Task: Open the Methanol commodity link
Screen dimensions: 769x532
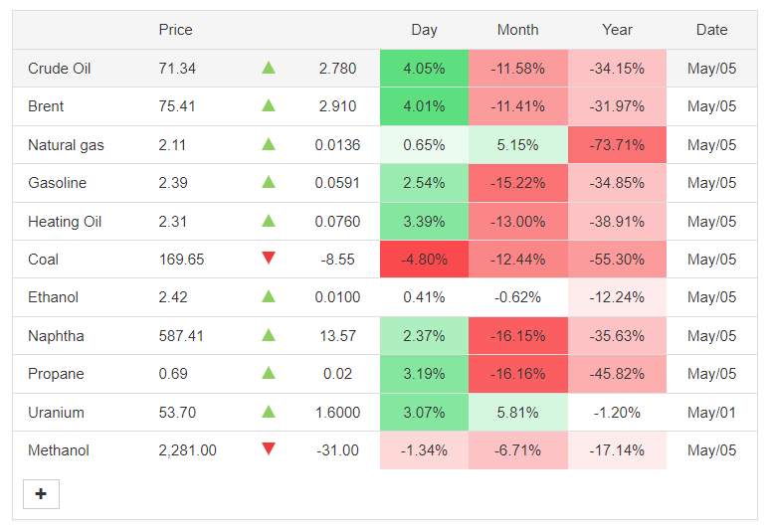Action: (59, 450)
